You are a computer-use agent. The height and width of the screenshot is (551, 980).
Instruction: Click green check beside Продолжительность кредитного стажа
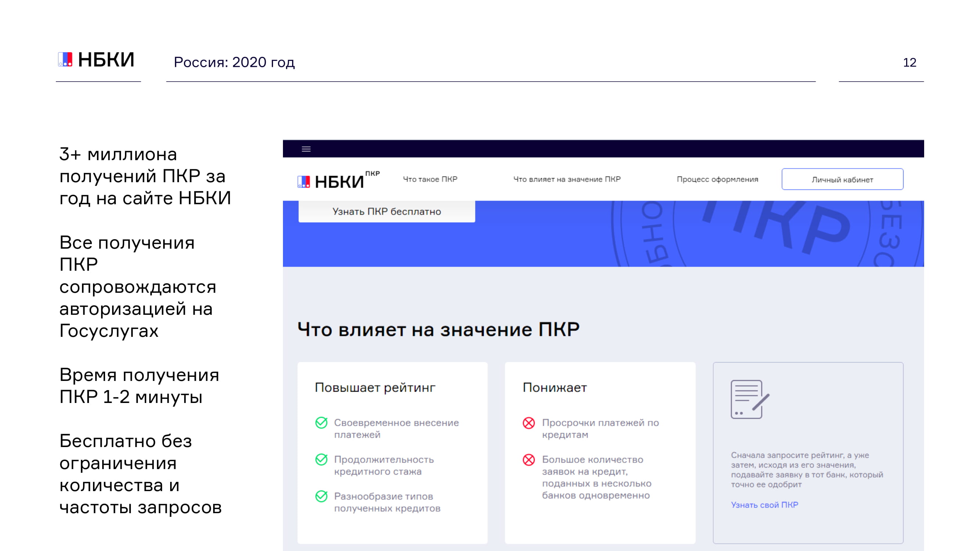click(x=322, y=460)
